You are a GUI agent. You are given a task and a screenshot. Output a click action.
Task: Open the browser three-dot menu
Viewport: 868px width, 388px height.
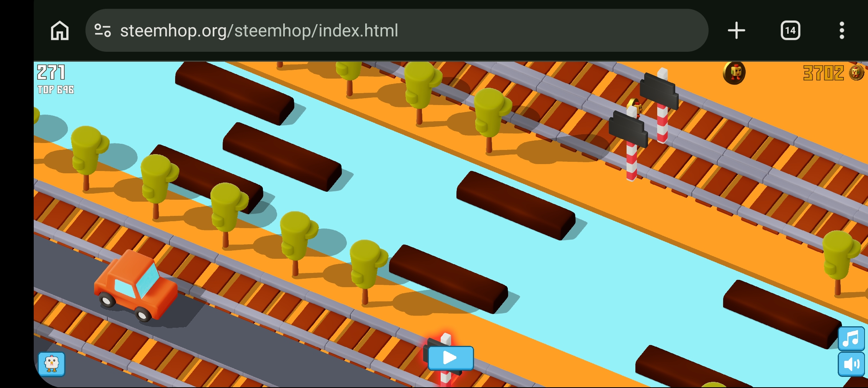click(842, 30)
